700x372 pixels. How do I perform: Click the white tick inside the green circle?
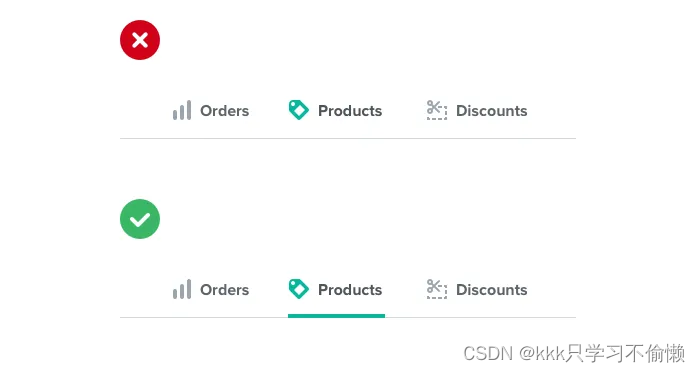click(140, 219)
